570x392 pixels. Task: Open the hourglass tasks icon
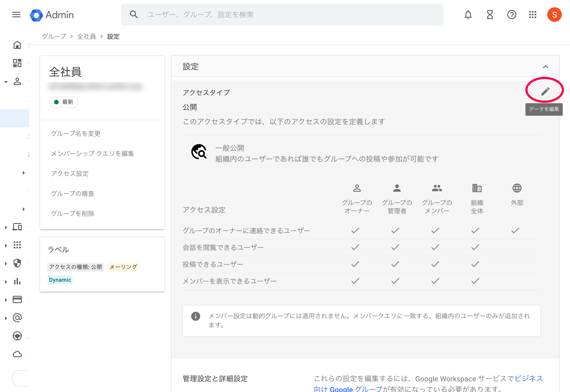(x=490, y=15)
